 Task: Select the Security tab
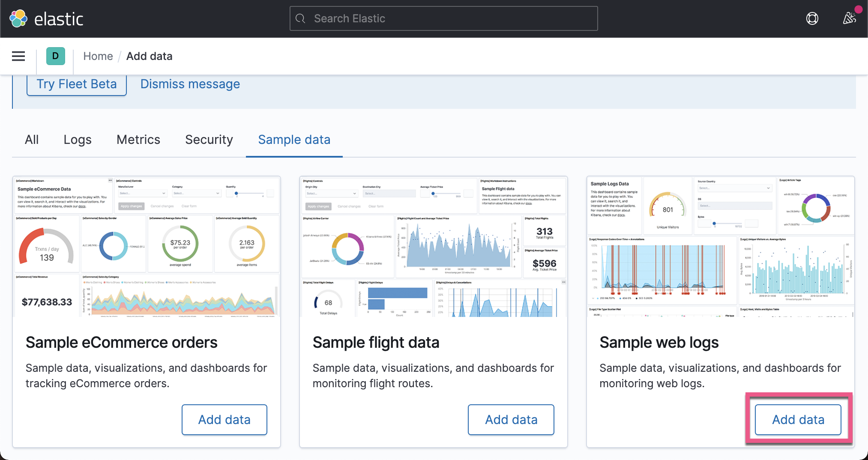click(x=209, y=140)
